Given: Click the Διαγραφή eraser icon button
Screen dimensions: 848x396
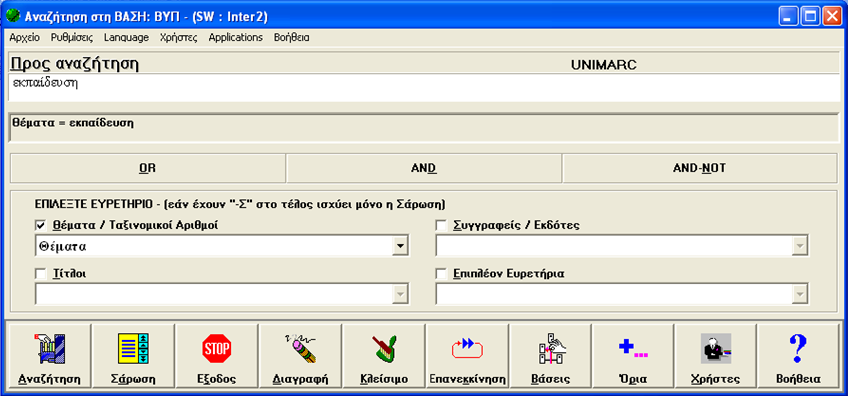Looking at the screenshot, I should (x=301, y=356).
